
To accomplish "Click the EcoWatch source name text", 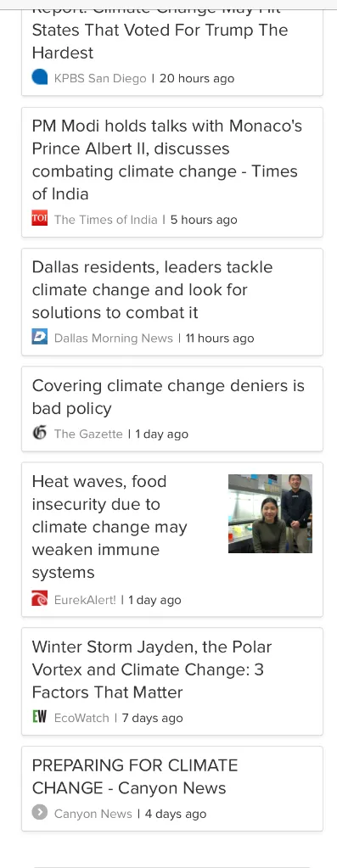I will (x=81, y=718).
